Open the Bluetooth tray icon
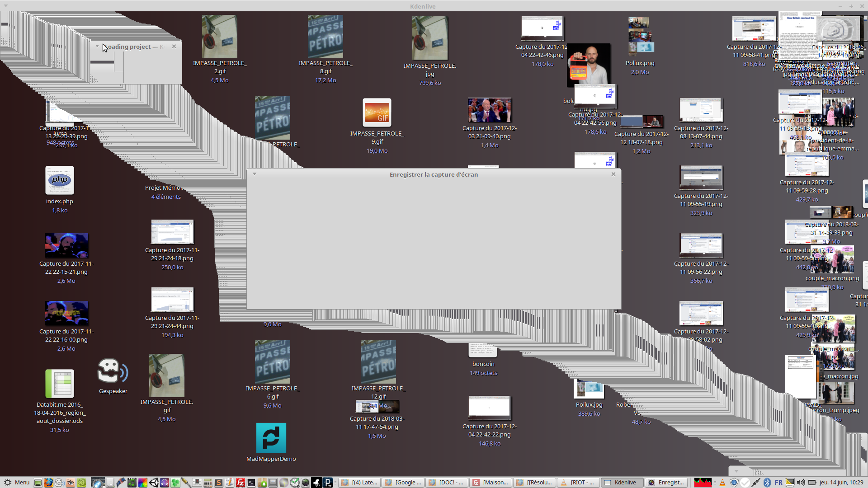 [x=767, y=483]
